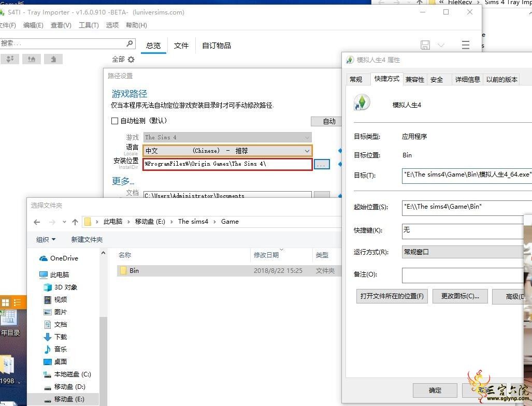Click The sims4 in the breadcrumb
The height and width of the screenshot is (406, 532).
(193, 222)
